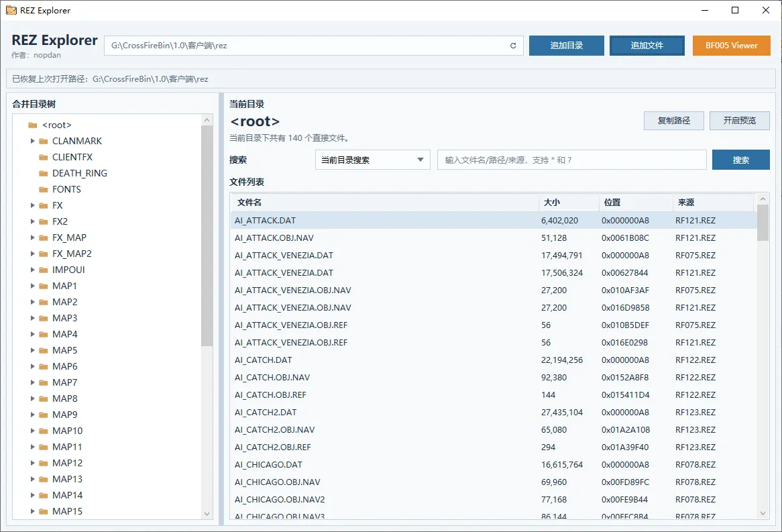Click the 开启预览 button
This screenshot has height=532, width=782.
[x=739, y=121]
